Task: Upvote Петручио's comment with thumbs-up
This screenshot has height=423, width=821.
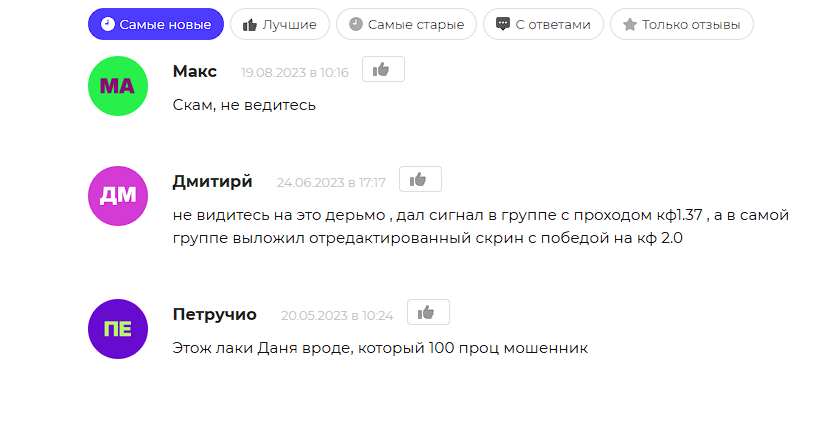Action: (x=428, y=312)
